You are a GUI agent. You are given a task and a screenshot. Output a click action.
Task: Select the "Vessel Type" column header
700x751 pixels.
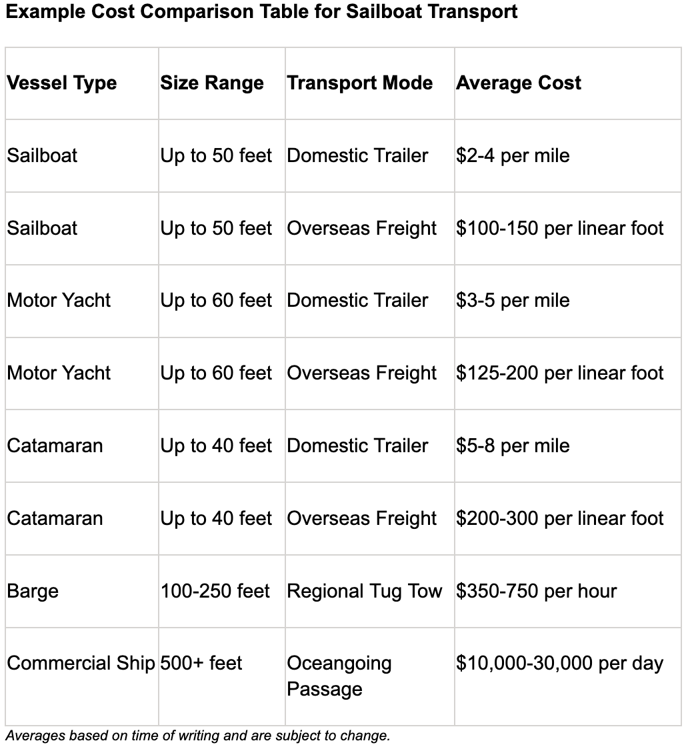(62, 83)
